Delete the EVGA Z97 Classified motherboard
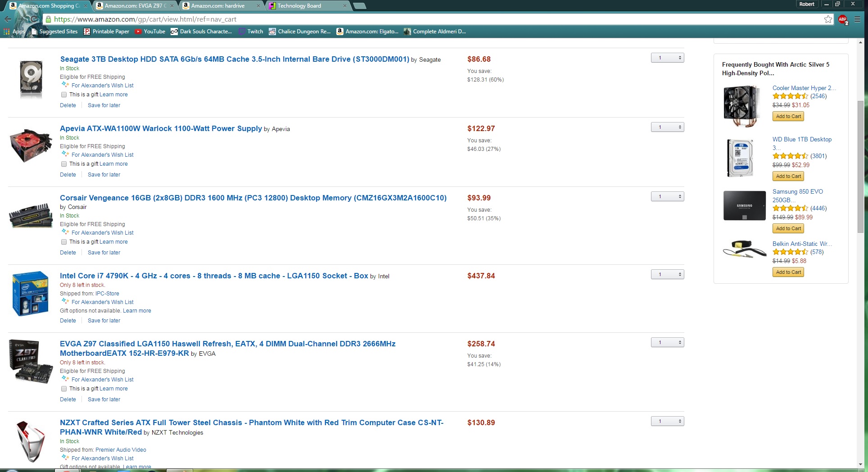The height and width of the screenshot is (472, 868). pyautogui.click(x=68, y=399)
